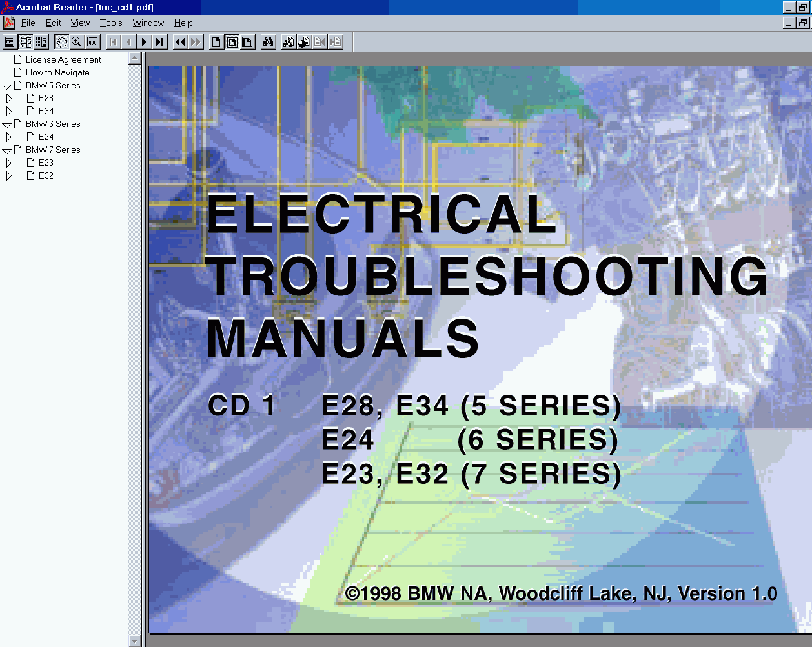Select the BMW 5 Series bookmark text
Viewport: 812px width, 647px height.
(x=53, y=85)
